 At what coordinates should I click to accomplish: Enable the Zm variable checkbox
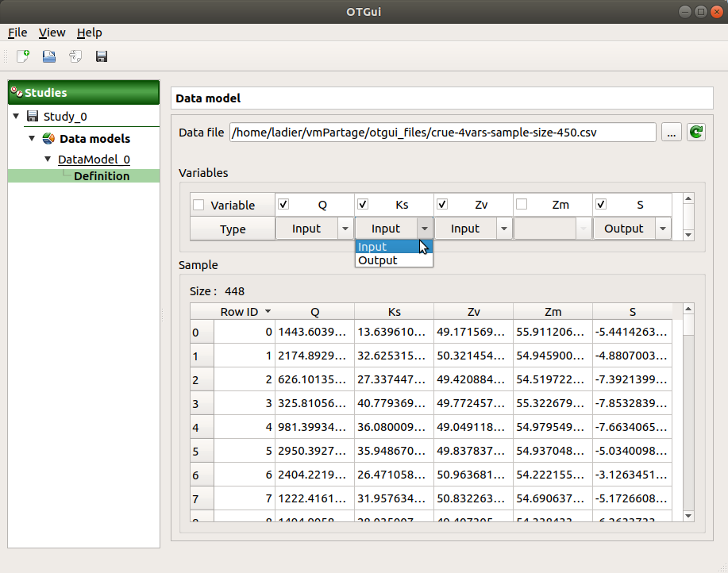click(x=522, y=204)
